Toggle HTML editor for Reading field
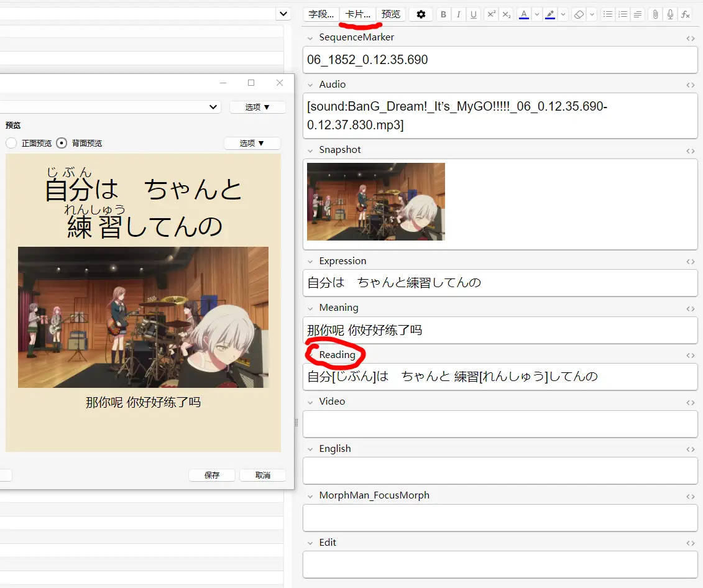The width and height of the screenshot is (703, 588). coord(690,356)
